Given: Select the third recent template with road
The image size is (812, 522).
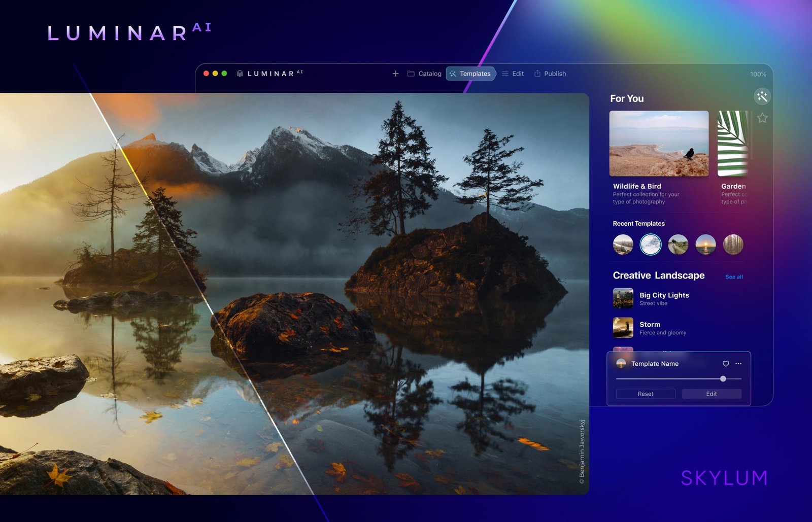Looking at the screenshot, I should tap(678, 245).
